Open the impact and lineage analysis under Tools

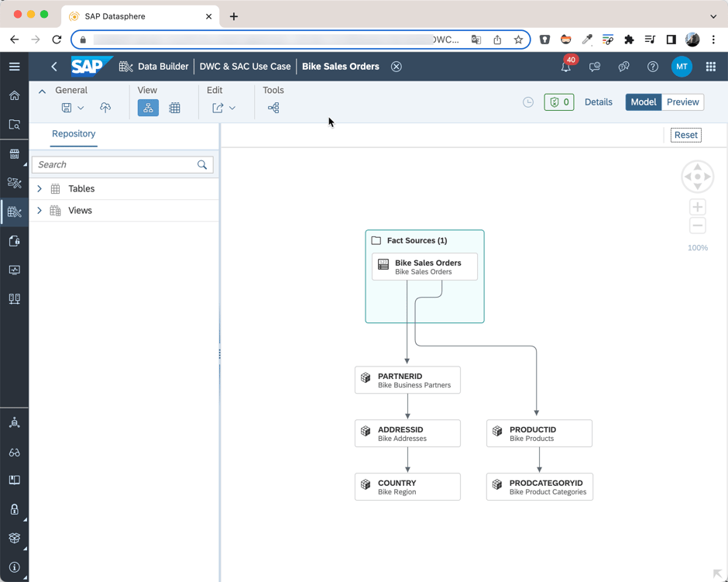pyautogui.click(x=273, y=108)
